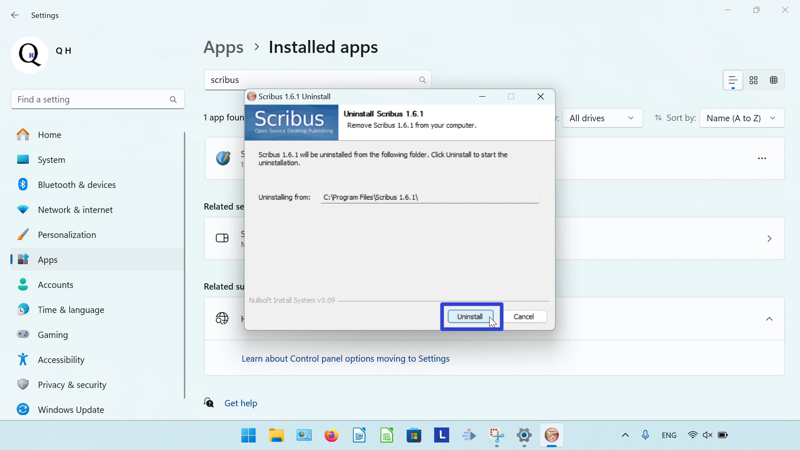
Task: Click the installed apps search field containing scribus
Action: 317,80
